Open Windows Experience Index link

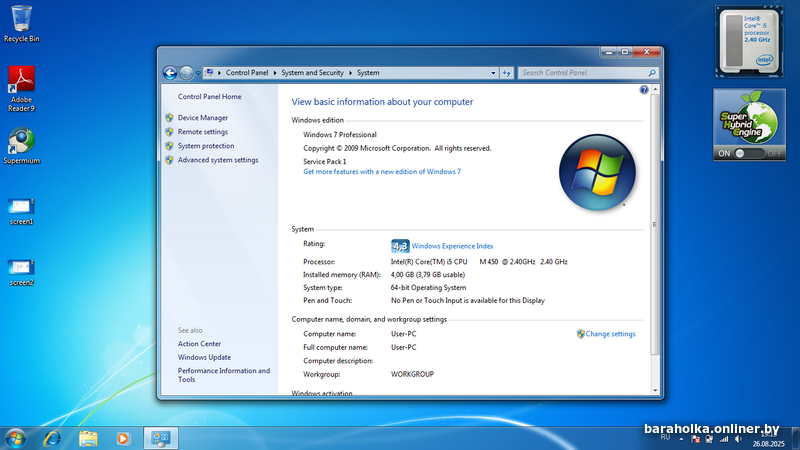coord(452,246)
